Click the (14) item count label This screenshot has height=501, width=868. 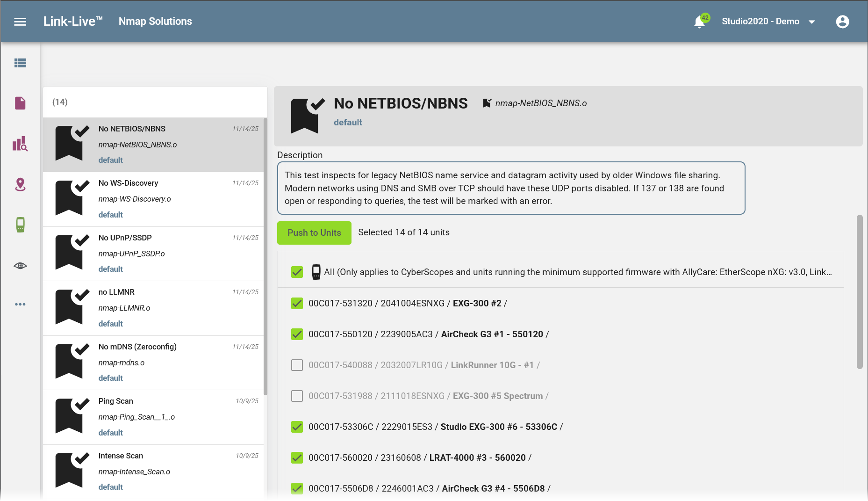click(60, 102)
